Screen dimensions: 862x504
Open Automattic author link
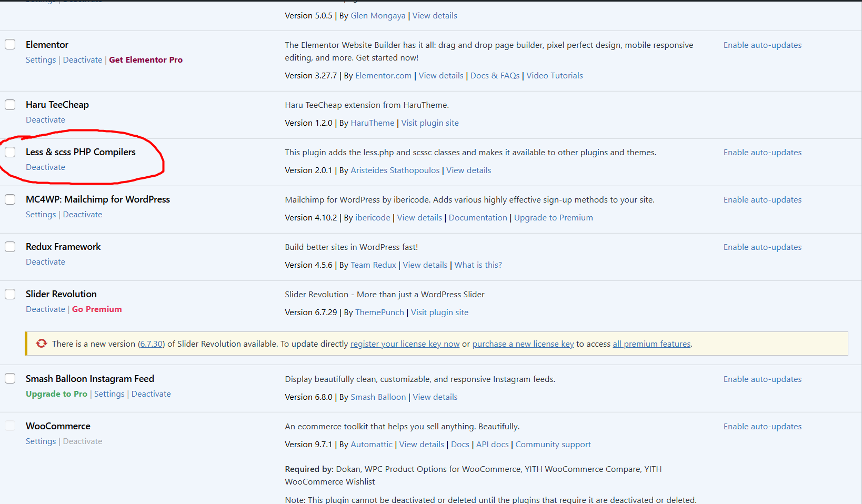pyautogui.click(x=372, y=444)
